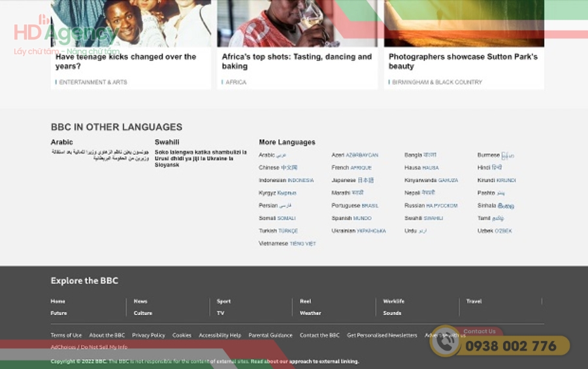Screen dimensions: 588x369
Task: Choose Urdu language link
Action: tap(415, 231)
